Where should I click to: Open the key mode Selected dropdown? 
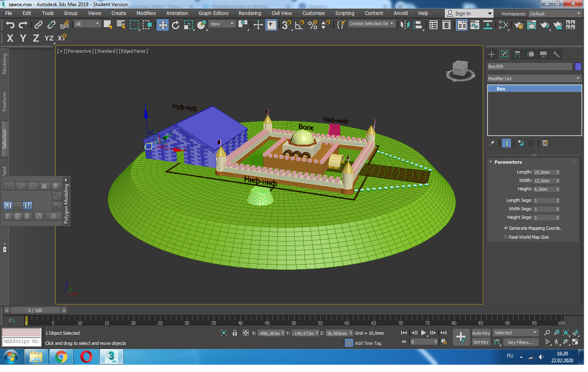pyautogui.click(x=515, y=333)
